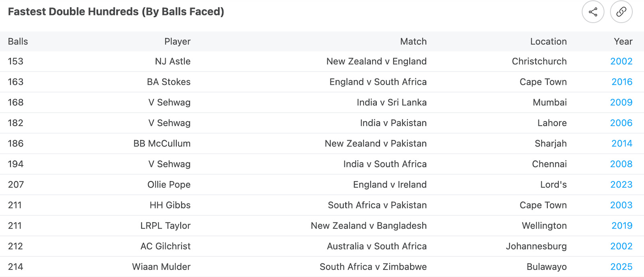Select the New Zealand v England match cell
644x277 pixels.
coord(376,61)
